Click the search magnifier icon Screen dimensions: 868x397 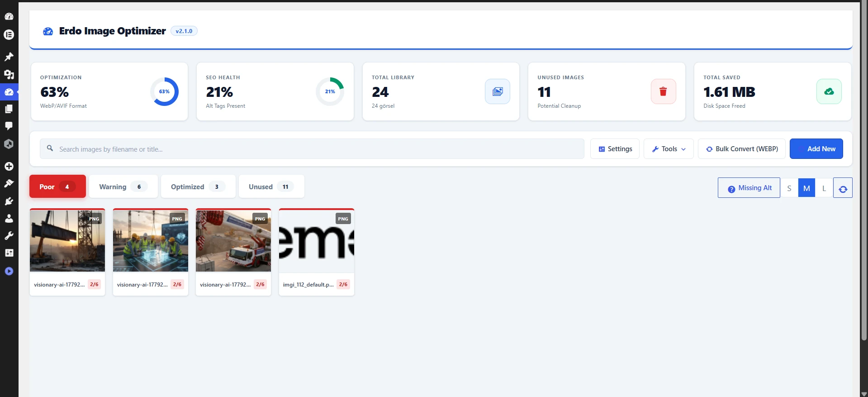click(x=50, y=148)
